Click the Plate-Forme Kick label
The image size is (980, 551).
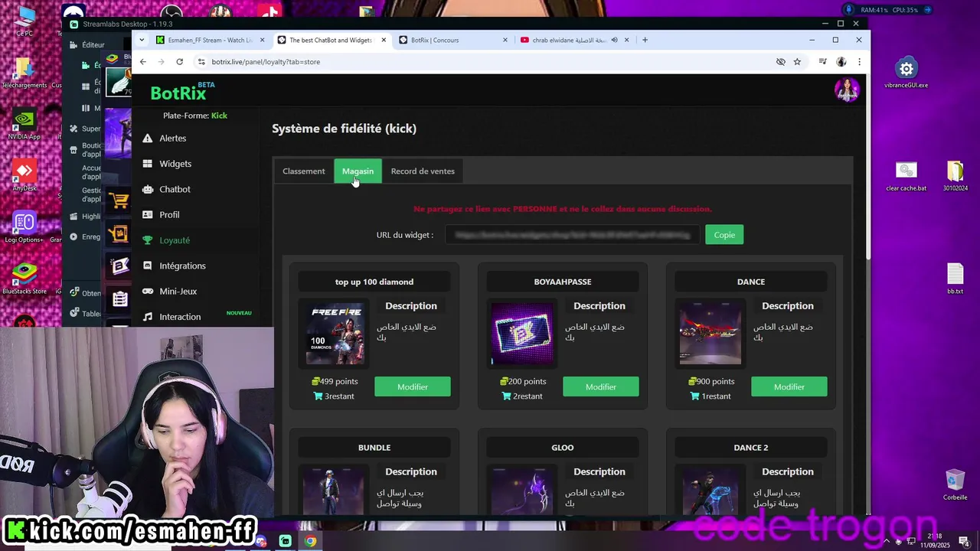point(195,116)
